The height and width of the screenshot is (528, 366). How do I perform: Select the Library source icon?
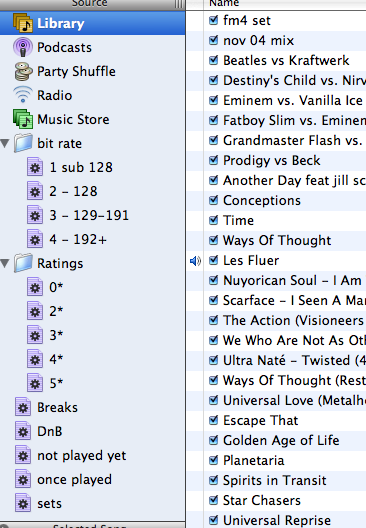(23, 23)
